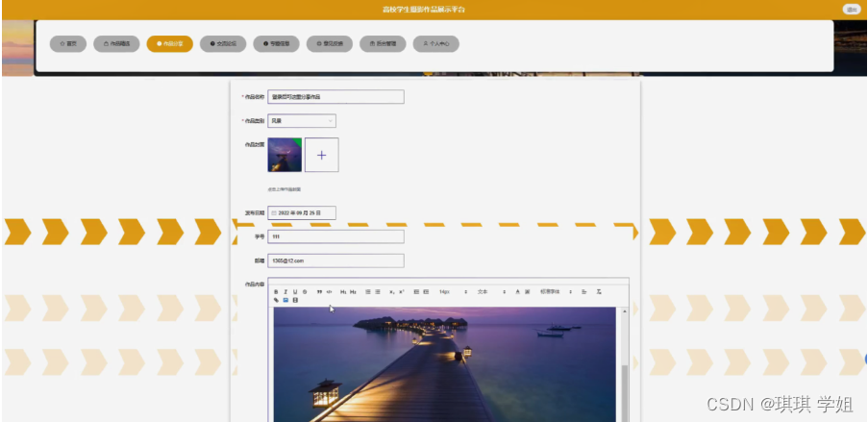Insert a bullet list
868x422 pixels.
coord(378,292)
